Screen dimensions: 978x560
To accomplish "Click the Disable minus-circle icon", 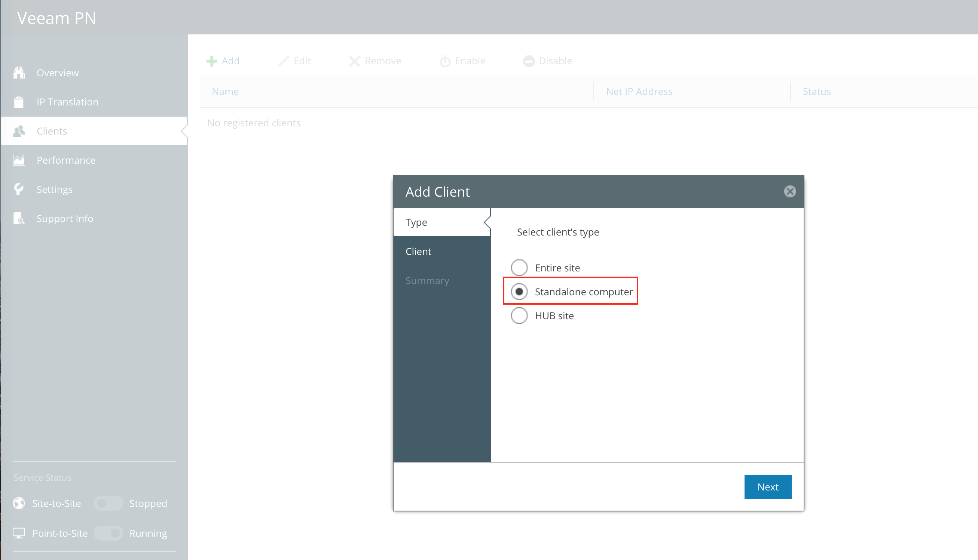I will point(529,61).
